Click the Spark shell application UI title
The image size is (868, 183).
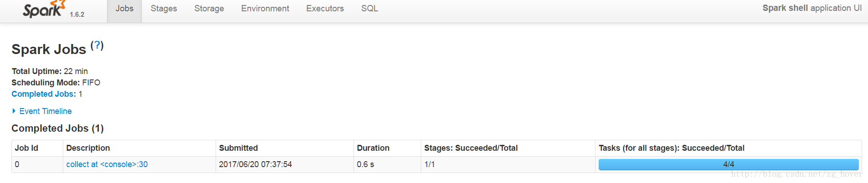pyautogui.click(x=812, y=8)
